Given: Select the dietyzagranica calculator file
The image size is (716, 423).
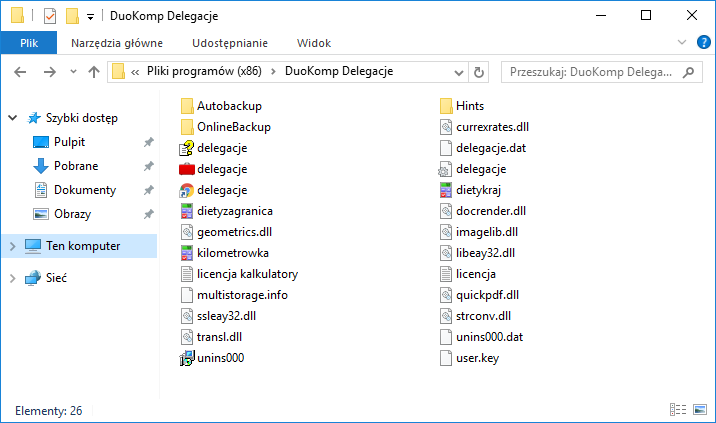Looking at the screenshot, I should tap(226, 211).
